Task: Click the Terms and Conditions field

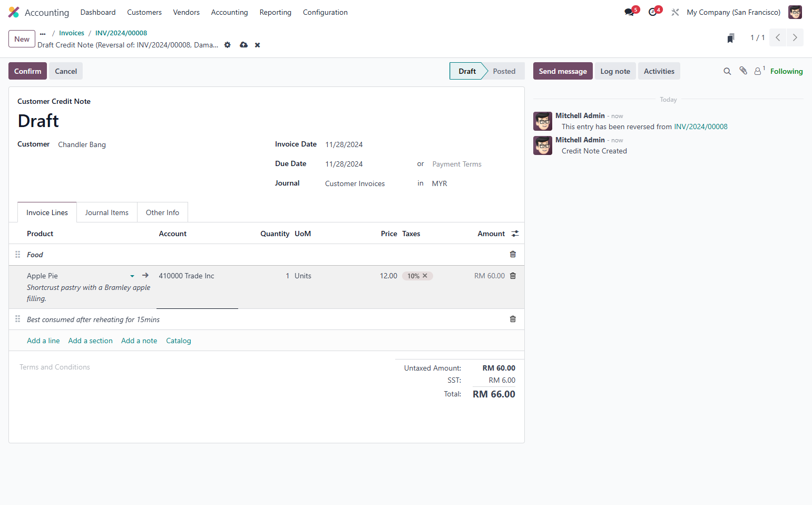Action: click(55, 367)
